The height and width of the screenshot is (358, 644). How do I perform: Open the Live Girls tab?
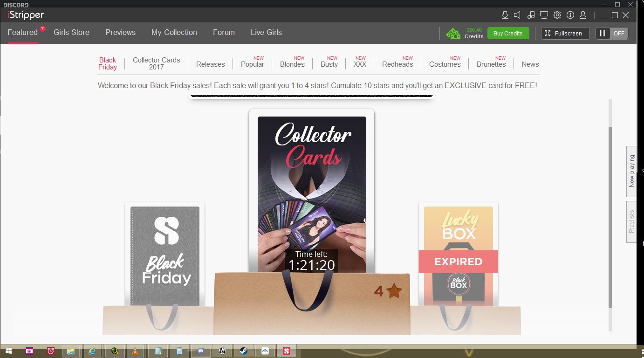(x=266, y=32)
